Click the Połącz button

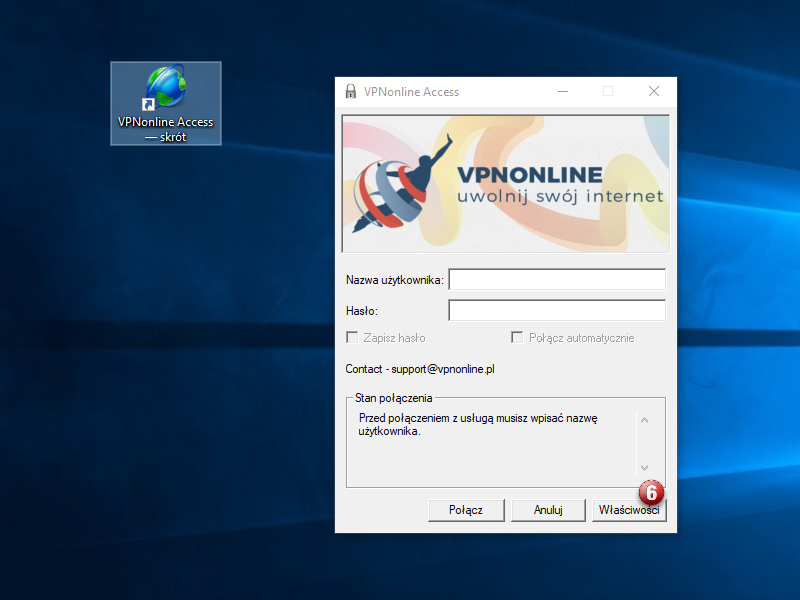466,510
